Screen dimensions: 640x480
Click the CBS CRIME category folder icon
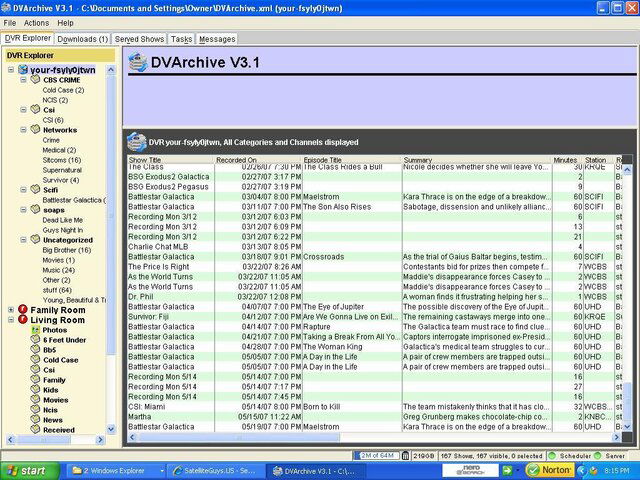[x=36, y=79]
